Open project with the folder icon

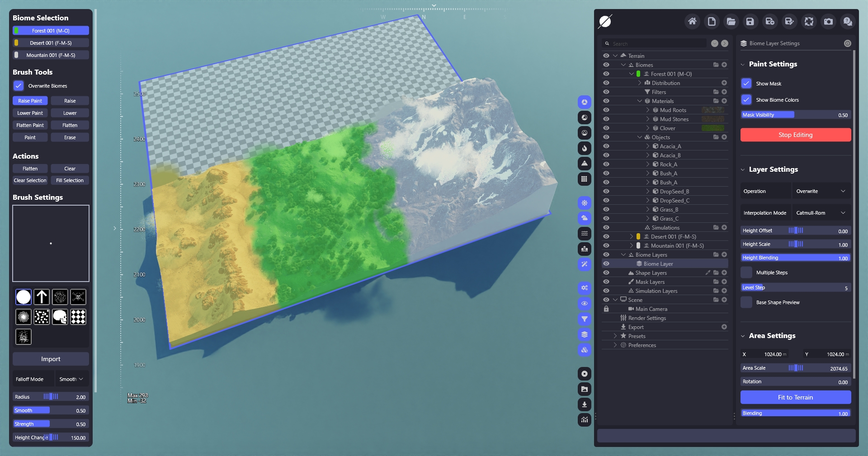click(x=731, y=21)
